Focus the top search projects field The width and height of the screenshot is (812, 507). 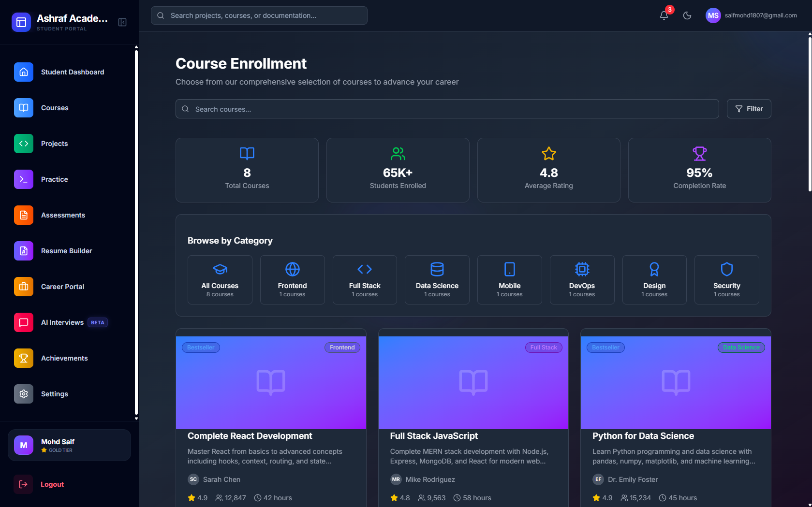coord(259,15)
